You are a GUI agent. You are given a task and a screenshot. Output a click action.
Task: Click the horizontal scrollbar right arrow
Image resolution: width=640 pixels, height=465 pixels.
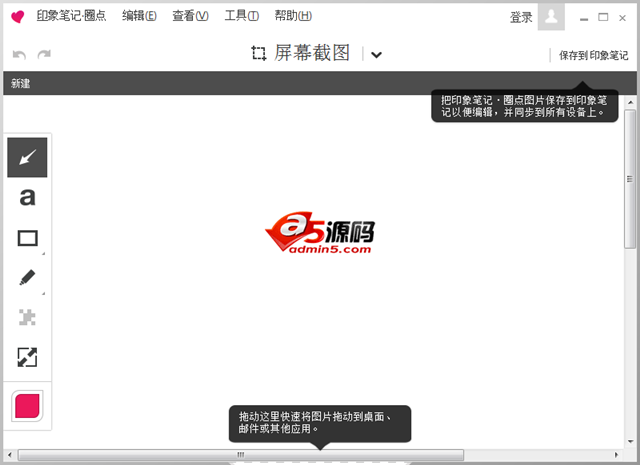point(616,454)
